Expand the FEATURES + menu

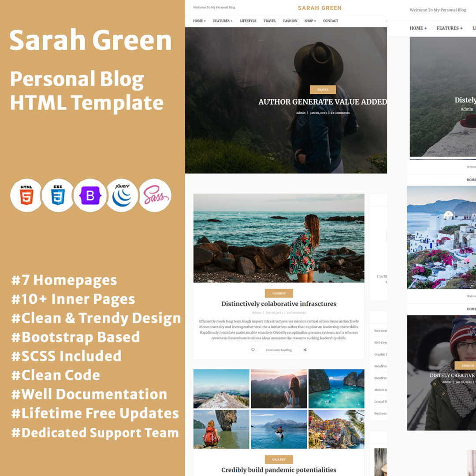coord(223,21)
